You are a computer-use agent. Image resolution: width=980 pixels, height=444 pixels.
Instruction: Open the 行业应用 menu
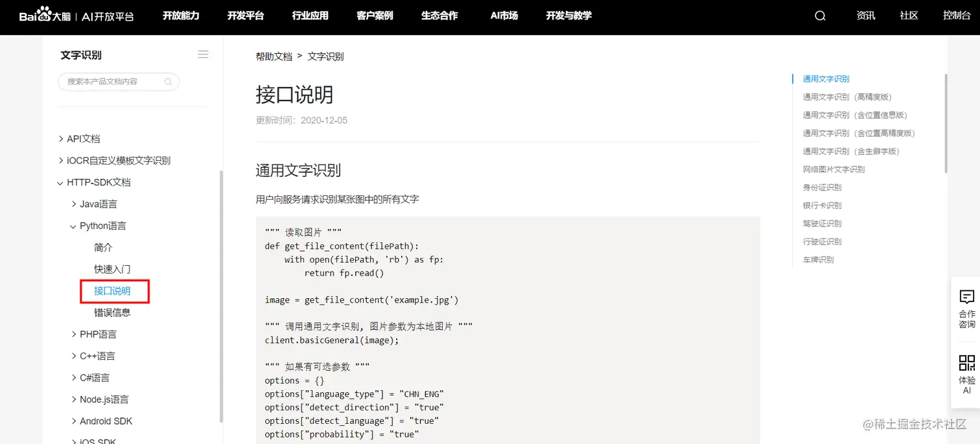[310, 16]
